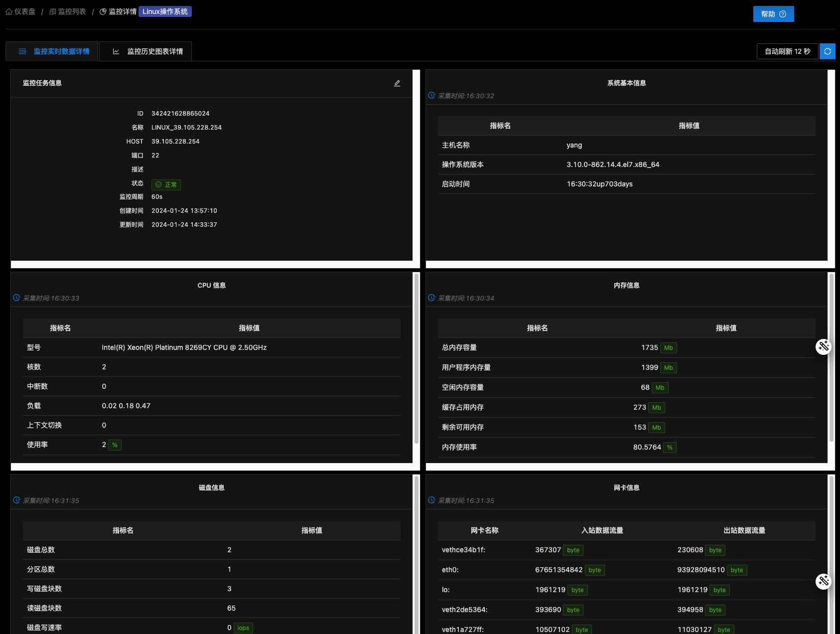Click the green 正常 status tag
840x634 pixels.
[x=166, y=184]
